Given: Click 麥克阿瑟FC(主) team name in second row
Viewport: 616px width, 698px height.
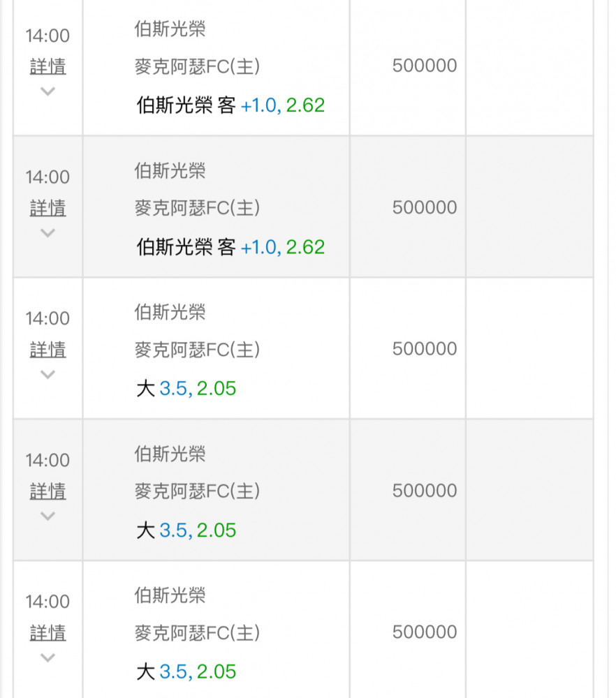Looking at the screenshot, I should click(198, 208).
